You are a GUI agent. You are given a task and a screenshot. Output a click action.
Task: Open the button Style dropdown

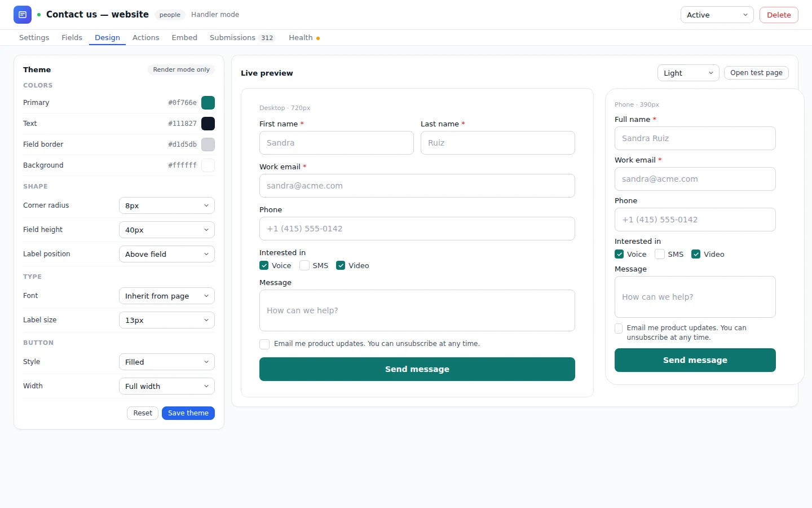167,362
